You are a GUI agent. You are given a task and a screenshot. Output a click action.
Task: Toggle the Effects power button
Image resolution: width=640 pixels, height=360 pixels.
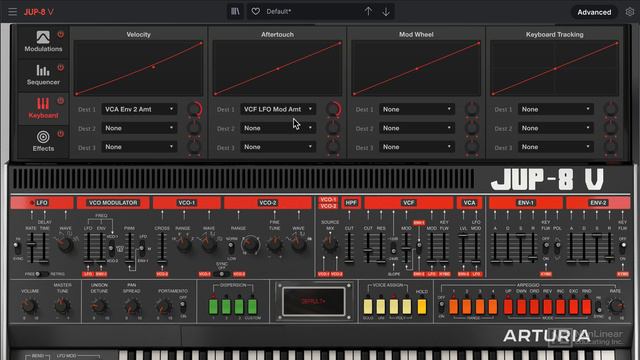[x=61, y=134]
